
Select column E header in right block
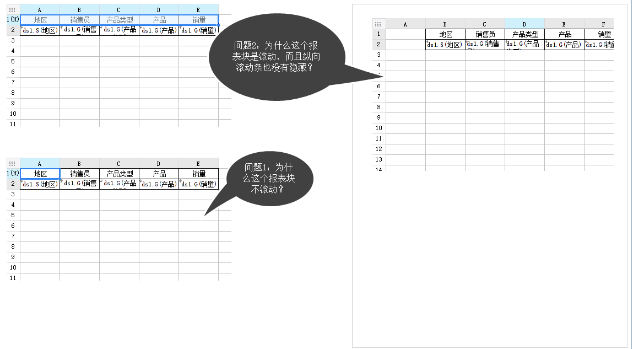(564, 24)
